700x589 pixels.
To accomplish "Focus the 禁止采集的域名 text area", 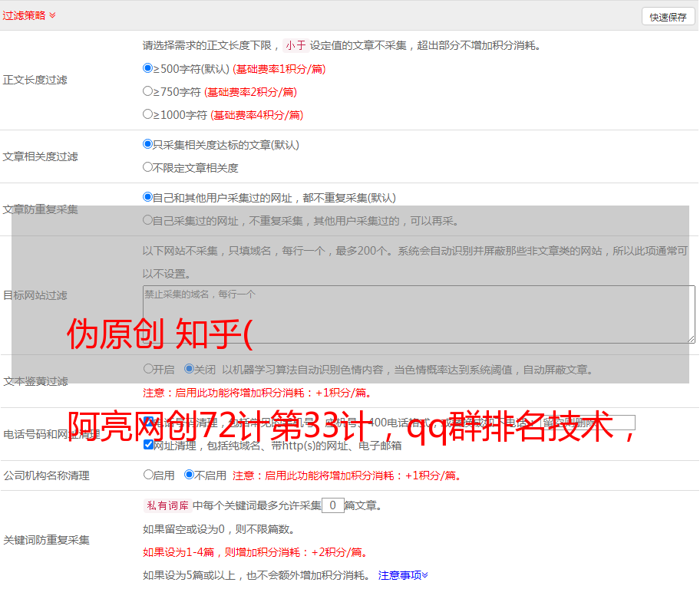I will (419, 314).
